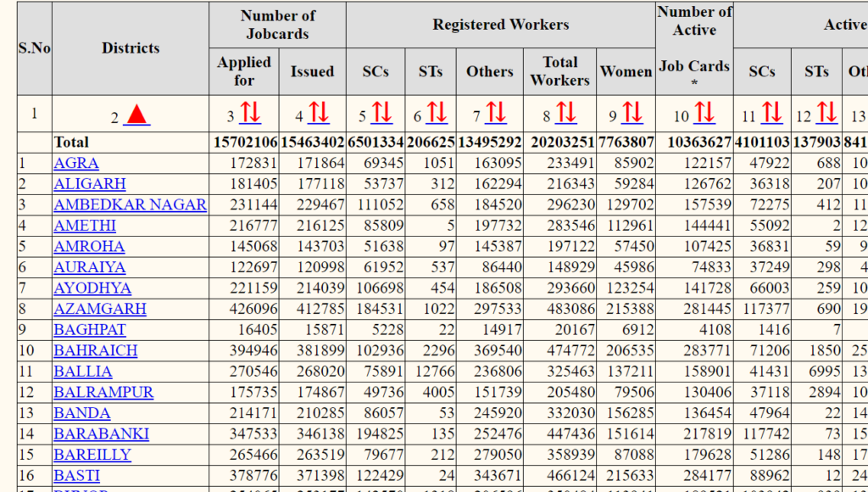Click AMETHI others value 197732
Screen dimensions: 868x492
pos(498,226)
